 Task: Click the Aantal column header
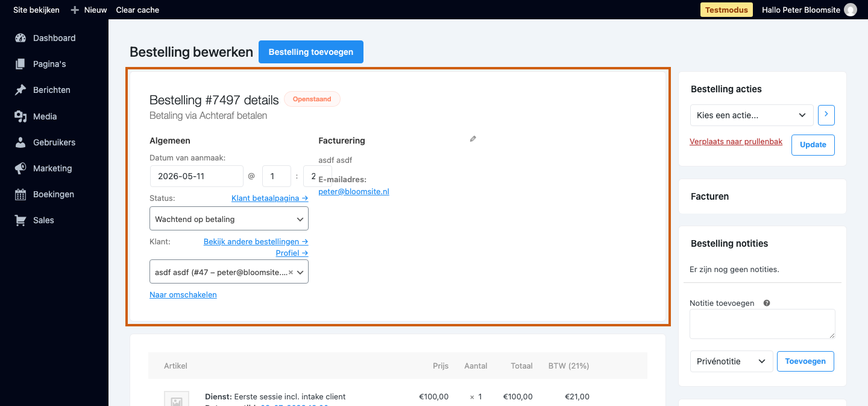click(x=476, y=366)
